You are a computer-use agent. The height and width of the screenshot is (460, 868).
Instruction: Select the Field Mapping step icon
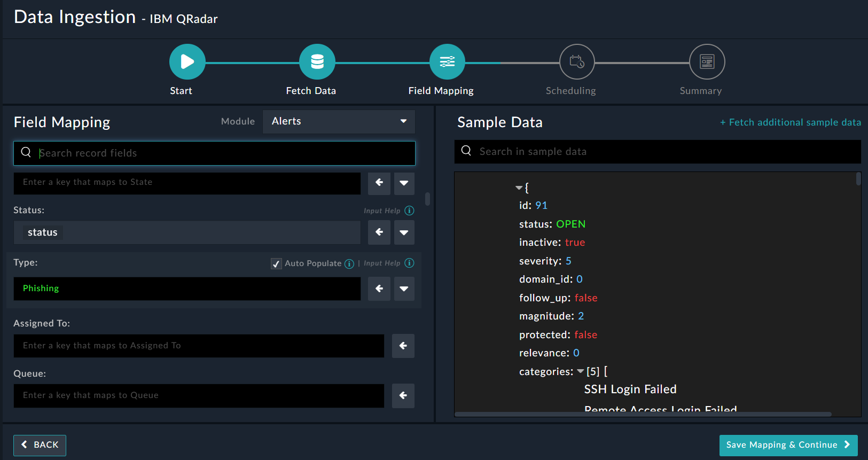coord(447,62)
